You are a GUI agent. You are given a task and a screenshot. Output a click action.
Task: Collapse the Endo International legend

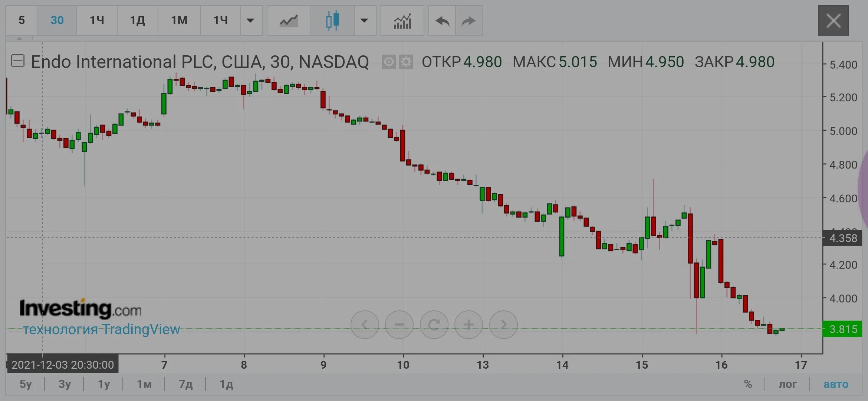click(18, 61)
